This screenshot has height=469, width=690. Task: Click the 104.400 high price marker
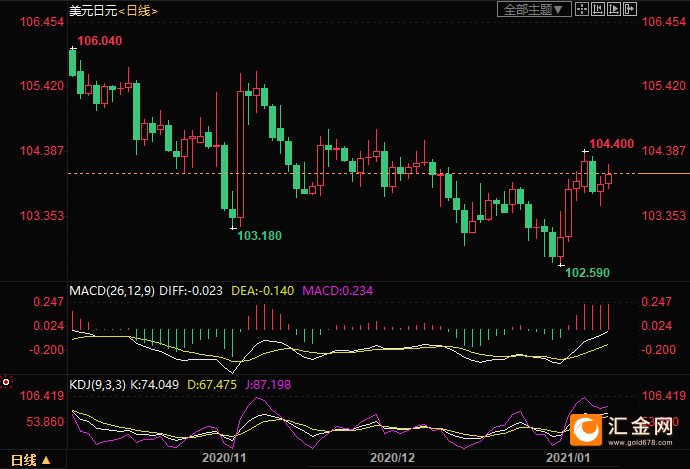[611, 144]
